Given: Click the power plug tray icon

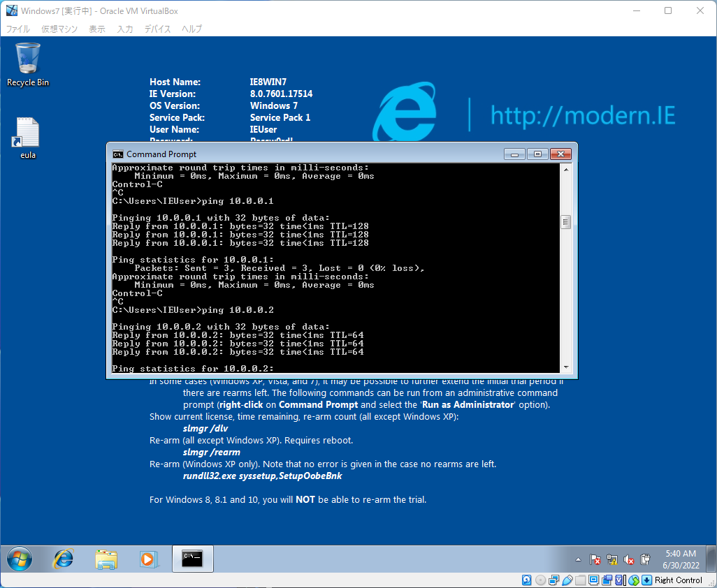Looking at the screenshot, I should [645, 559].
